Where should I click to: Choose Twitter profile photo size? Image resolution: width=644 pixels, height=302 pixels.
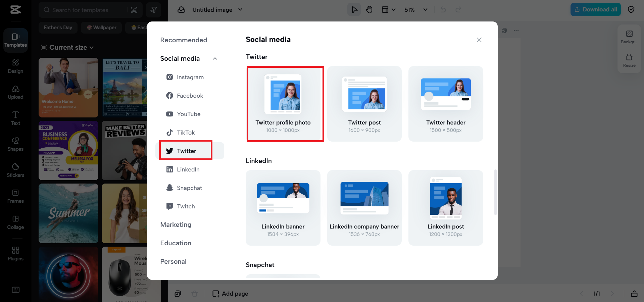283,104
